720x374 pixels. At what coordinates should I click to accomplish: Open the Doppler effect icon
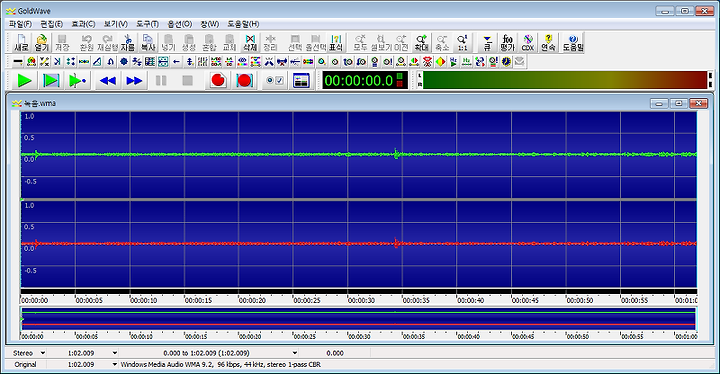pos(31,61)
